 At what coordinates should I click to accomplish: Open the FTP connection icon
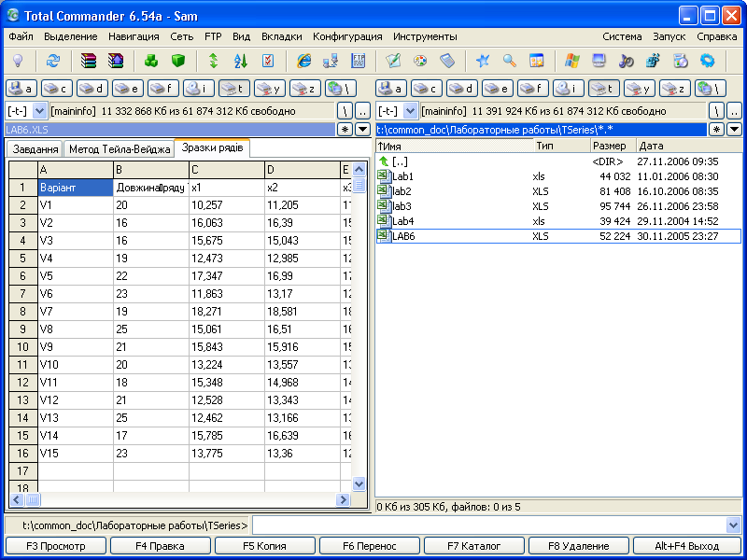(358, 61)
